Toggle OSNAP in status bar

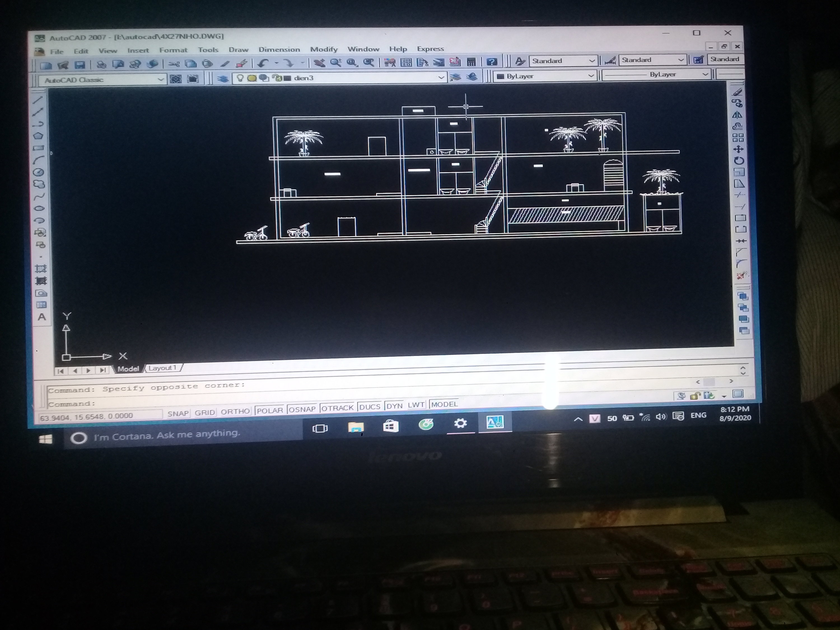302,409
